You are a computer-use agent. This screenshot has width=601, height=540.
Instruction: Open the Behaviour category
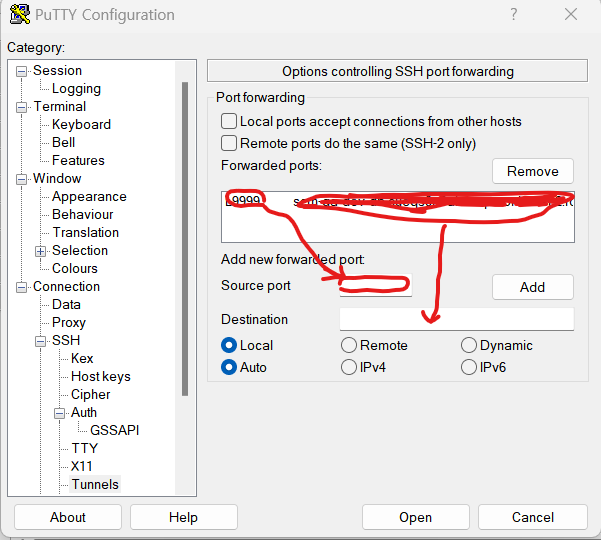82,214
